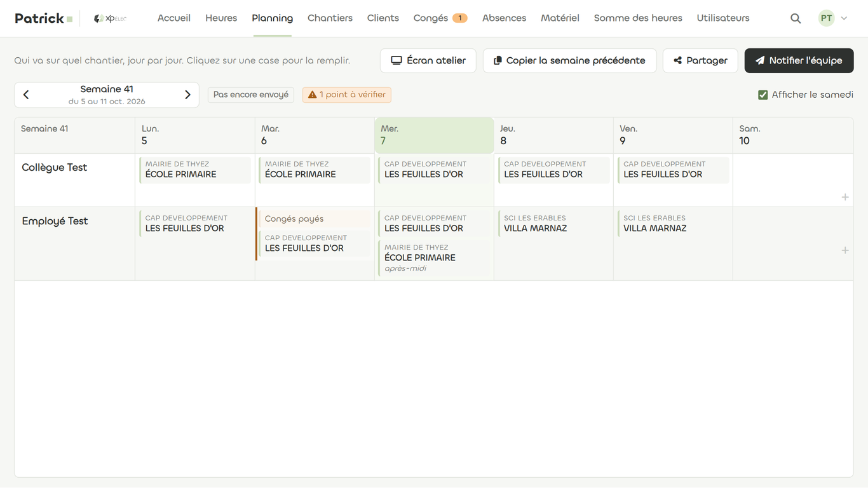Open Employé Test's ÉCOLE PRIMARIE après-midi slot
Viewport: 868px width, 488px height.
(435, 257)
